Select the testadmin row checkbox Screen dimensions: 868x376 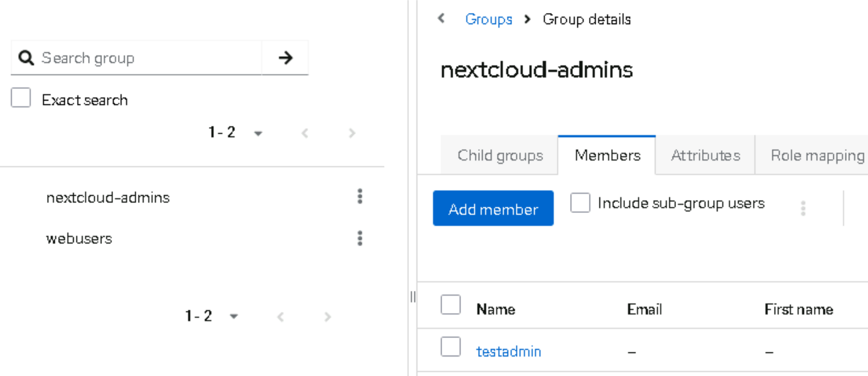[450, 347]
